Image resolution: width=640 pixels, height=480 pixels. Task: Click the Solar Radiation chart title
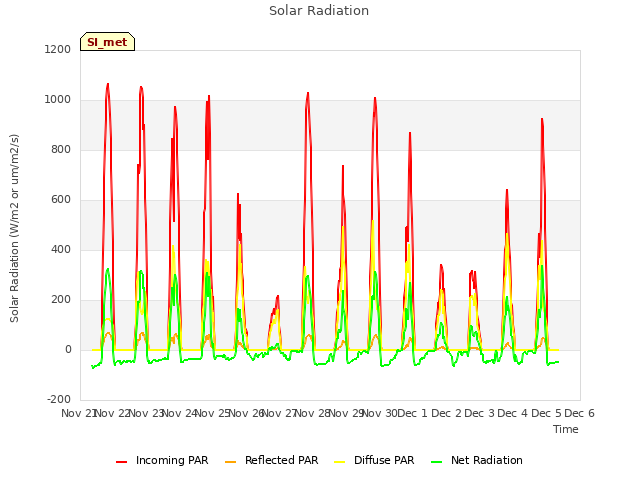pyautogui.click(x=319, y=11)
